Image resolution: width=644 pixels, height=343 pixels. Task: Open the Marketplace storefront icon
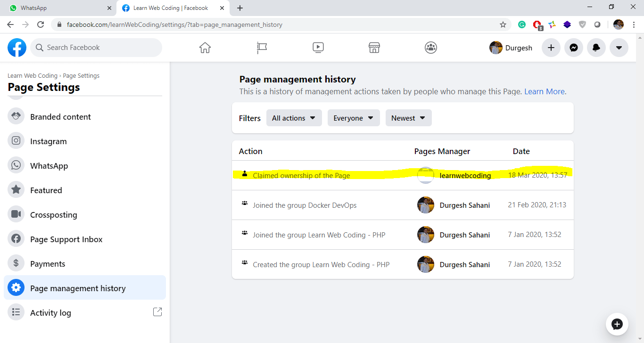374,48
